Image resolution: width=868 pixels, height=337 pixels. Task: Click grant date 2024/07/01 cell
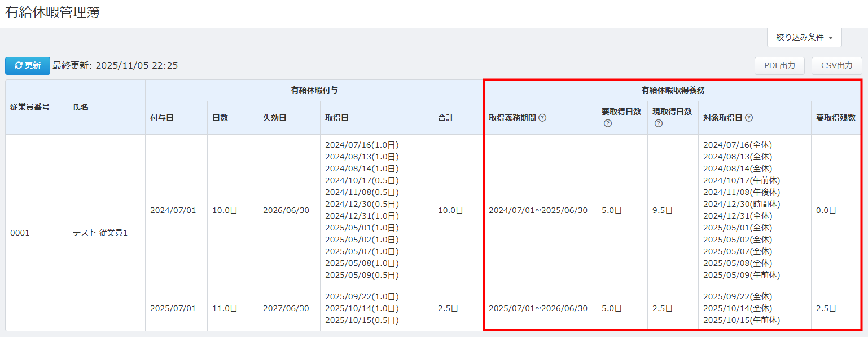click(x=173, y=210)
